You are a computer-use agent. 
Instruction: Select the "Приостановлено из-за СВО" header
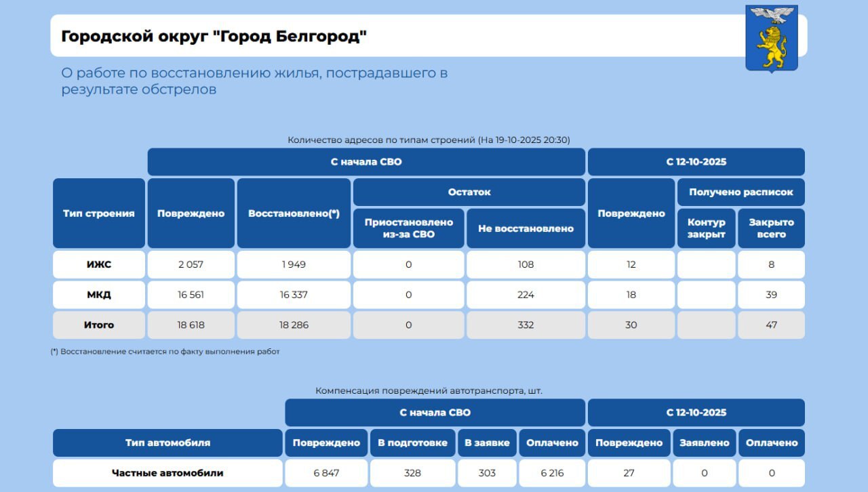click(x=408, y=228)
